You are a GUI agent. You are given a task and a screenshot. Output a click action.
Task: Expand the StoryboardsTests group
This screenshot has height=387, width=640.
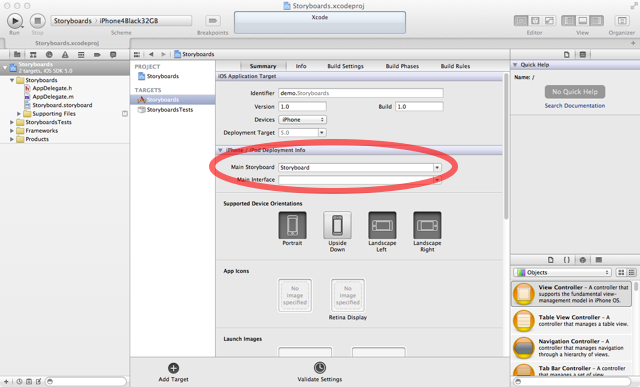pos(12,122)
